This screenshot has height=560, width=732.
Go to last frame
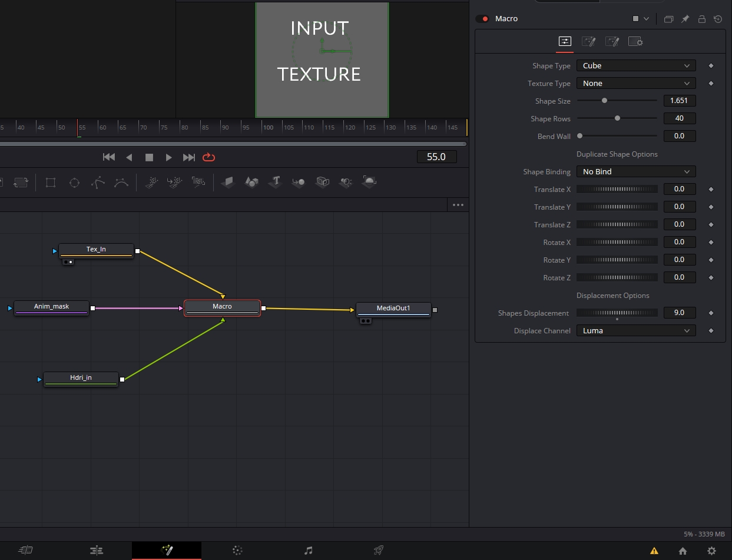(x=189, y=157)
